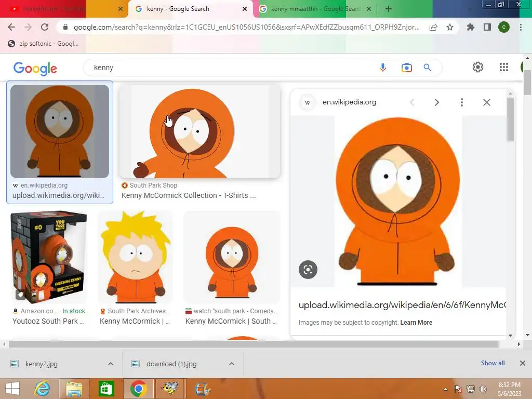
Task: Reload the current Google page
Action: [45, 27]
